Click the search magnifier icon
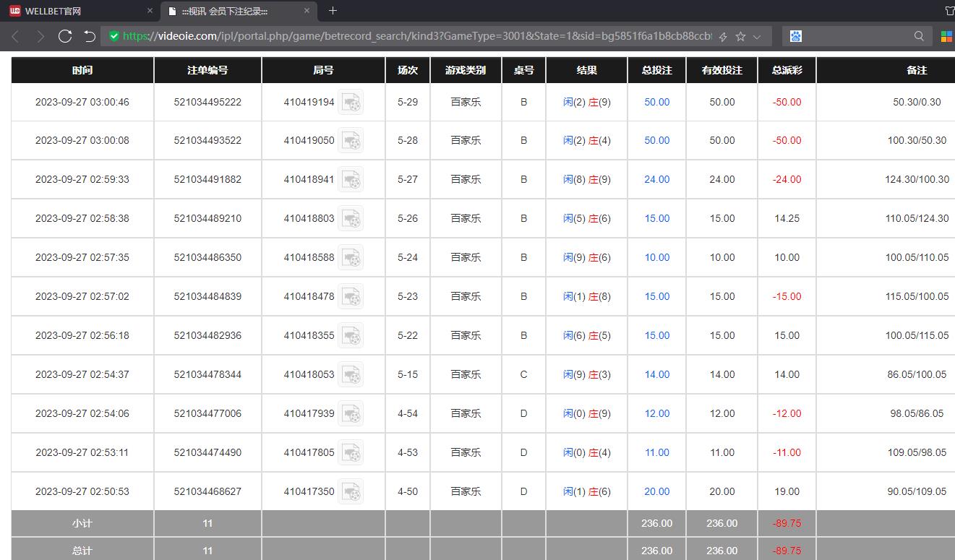 click(x=919, y=36)
